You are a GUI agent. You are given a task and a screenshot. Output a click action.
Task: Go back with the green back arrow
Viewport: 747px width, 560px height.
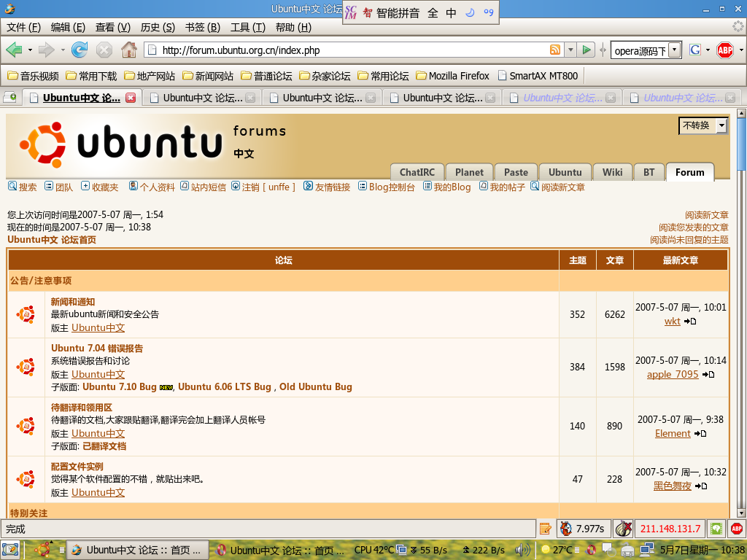point(14,50)
